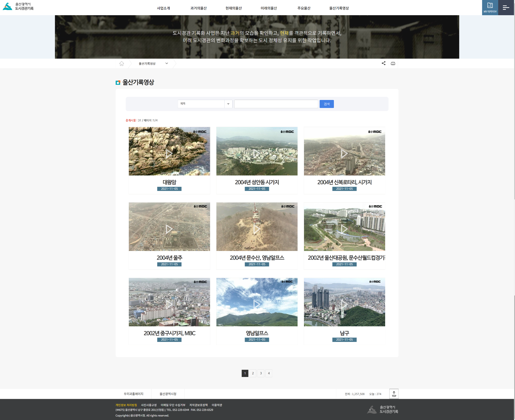
Task: Open the 개인정보 처리방침 link
Action: 126,405
